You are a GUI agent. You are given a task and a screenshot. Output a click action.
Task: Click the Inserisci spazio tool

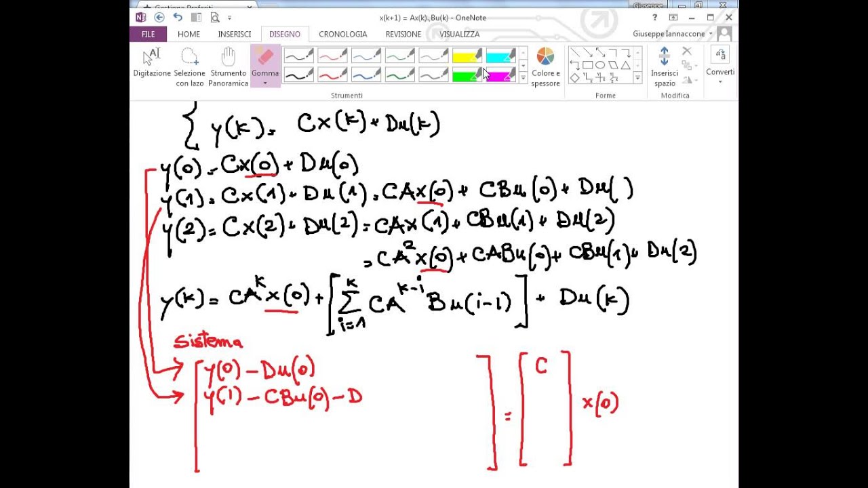[x=665, y=67]
